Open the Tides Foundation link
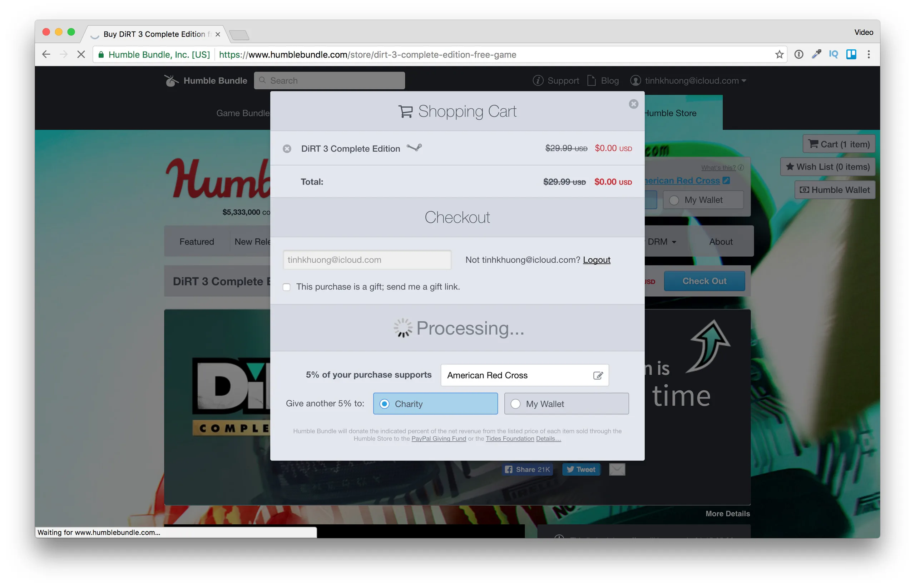 510,439
